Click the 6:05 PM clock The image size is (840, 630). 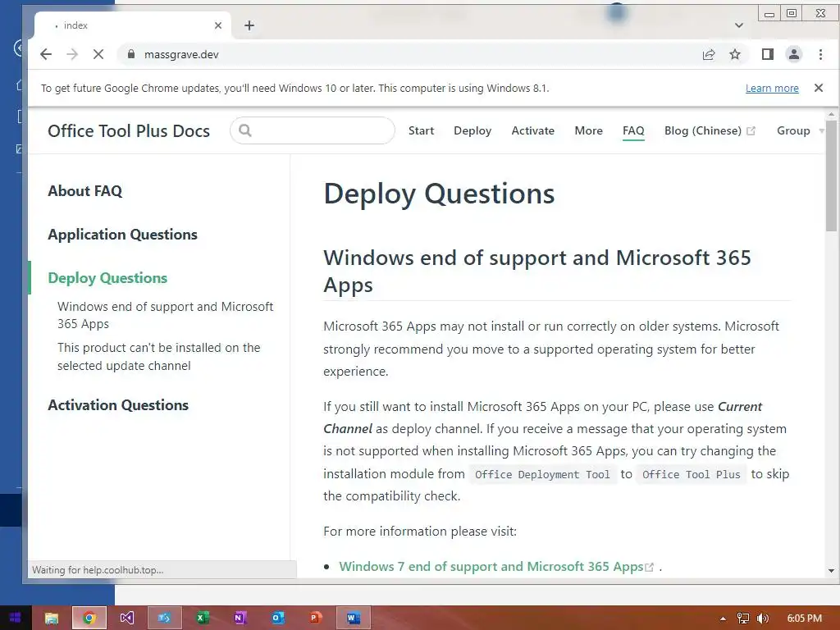coord(804,619)
